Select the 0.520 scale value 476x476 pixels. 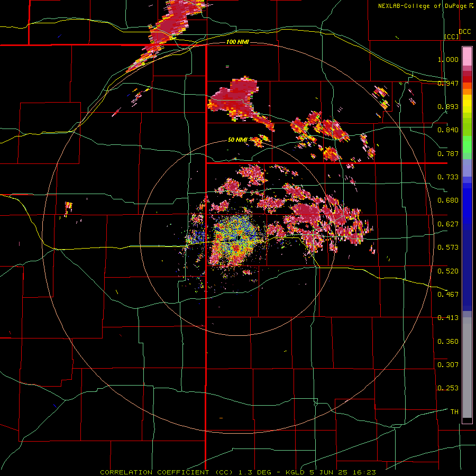click(448, 271)
